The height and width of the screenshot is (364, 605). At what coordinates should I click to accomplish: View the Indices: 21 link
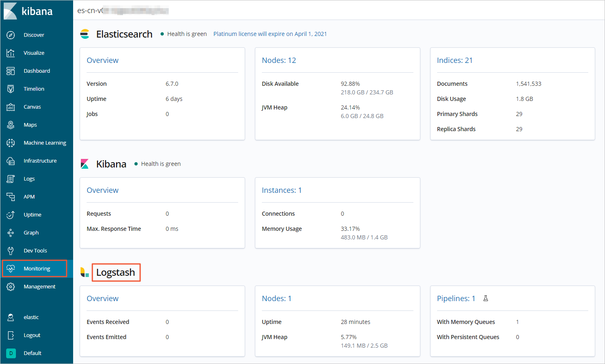tap(455, 60)
